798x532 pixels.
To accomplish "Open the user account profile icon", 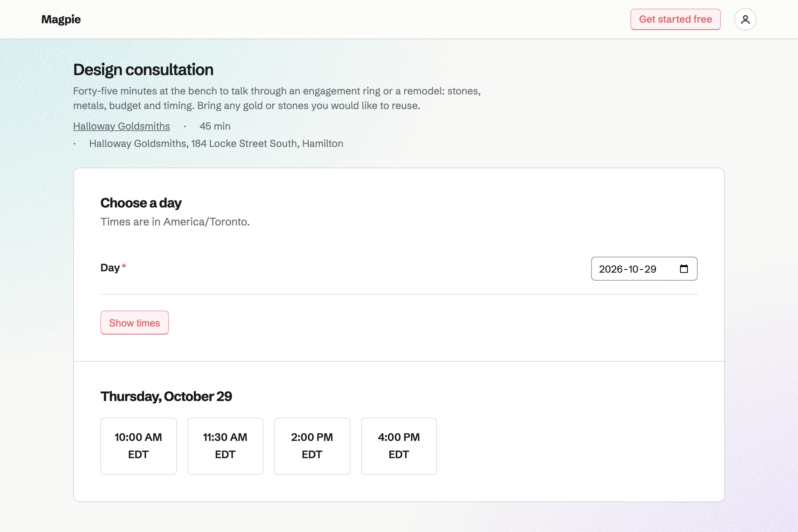I will tap(745, 19).
